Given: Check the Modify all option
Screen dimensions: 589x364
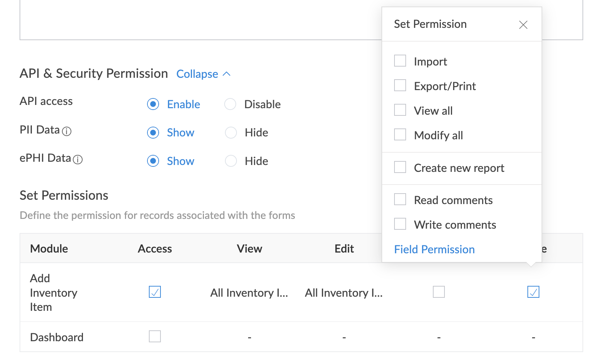Looking at the screenshot, I should [400, 135].
